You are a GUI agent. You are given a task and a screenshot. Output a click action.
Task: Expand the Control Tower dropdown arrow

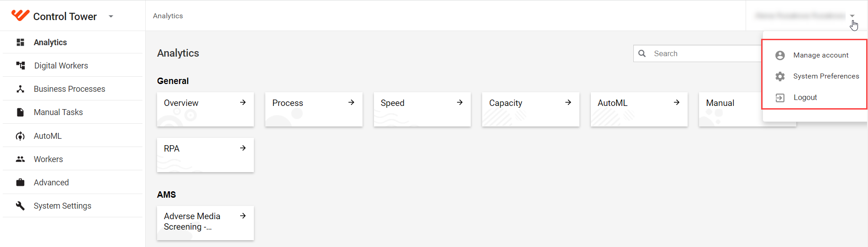click(110, 16)
